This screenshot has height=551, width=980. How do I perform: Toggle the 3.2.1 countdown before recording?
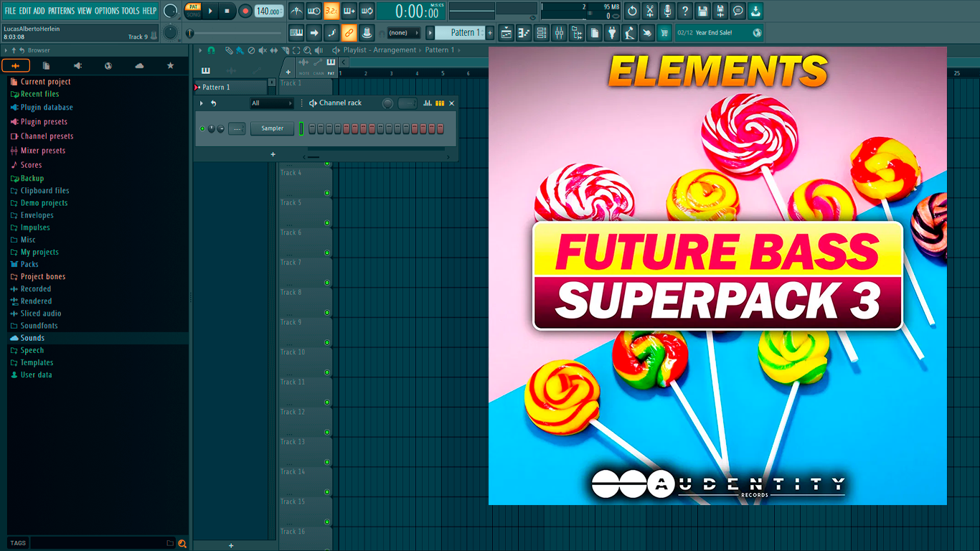tap(331, 11)
